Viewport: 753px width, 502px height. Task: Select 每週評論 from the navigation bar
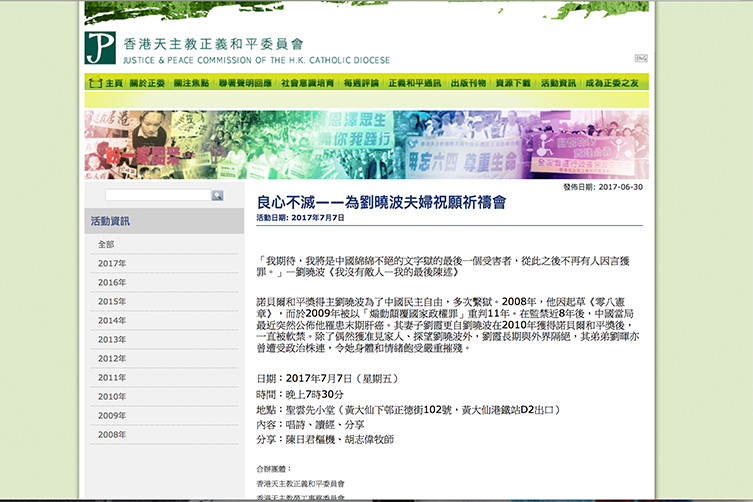(360, 82)
